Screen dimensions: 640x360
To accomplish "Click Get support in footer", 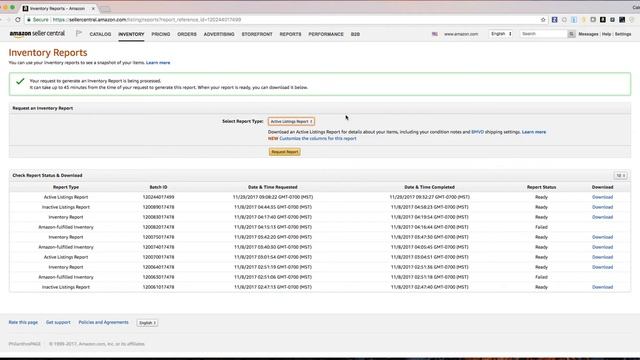I will click(x=58, y=322).
